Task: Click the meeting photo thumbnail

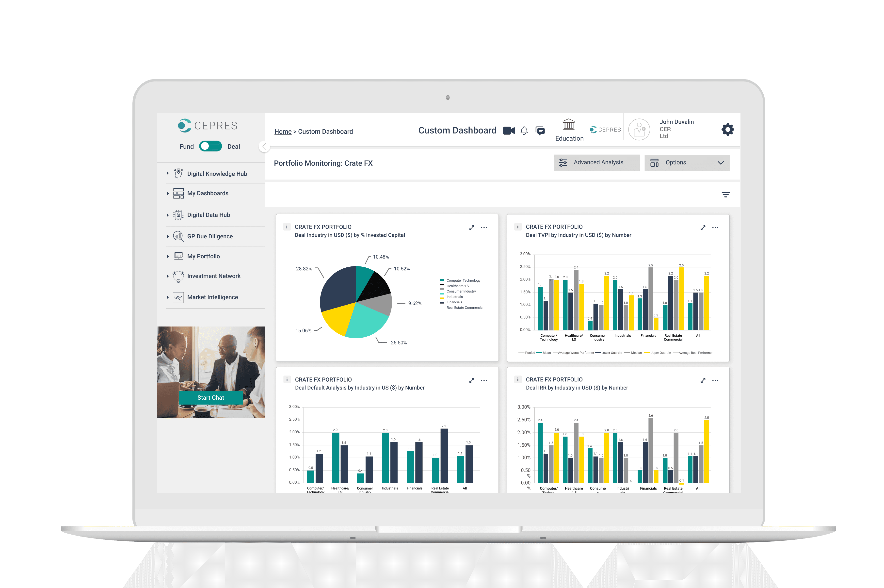Action: 211,372
